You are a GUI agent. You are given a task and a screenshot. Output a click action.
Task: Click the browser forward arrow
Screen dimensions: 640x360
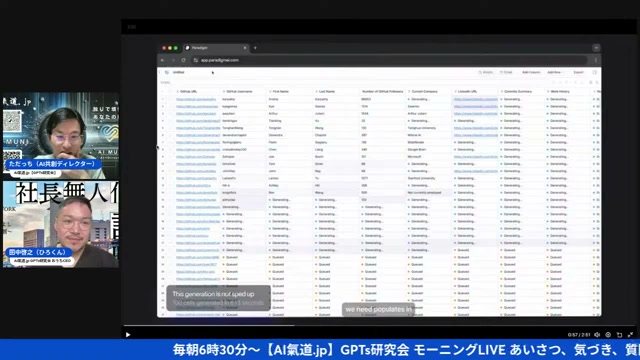point(173,60)
